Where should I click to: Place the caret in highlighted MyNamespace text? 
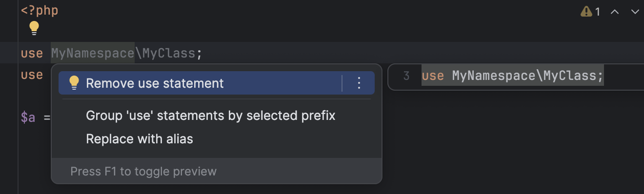[x=93, y=53]
